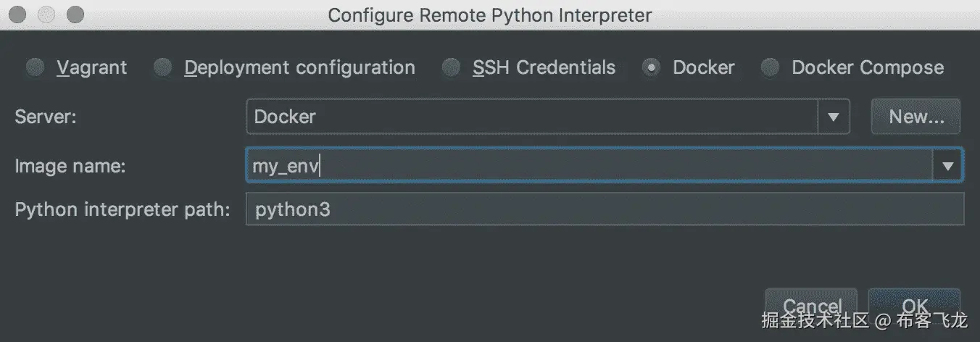Viewport: 980px width, 342px height.
Task: Select SSH Credentials as interpreter source
Action: click(452, 68)
